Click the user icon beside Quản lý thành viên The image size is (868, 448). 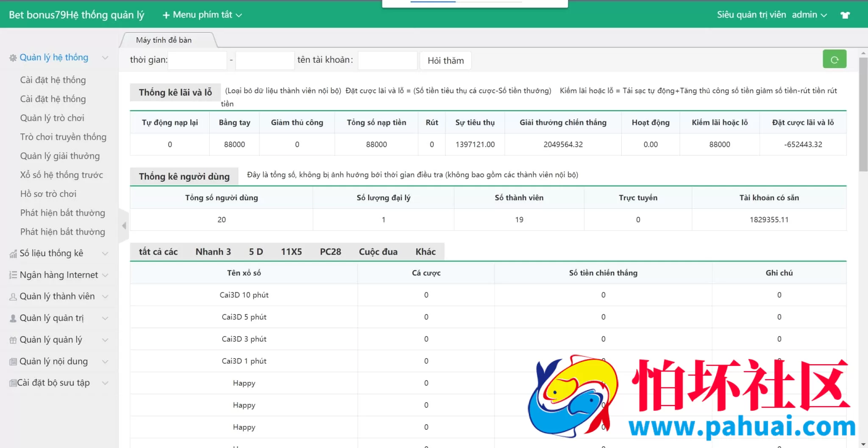[13, 297]
